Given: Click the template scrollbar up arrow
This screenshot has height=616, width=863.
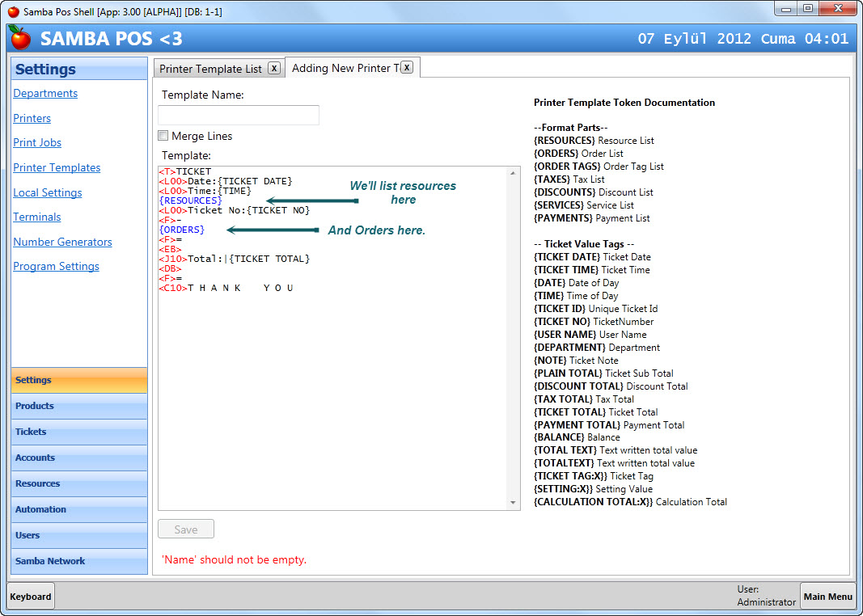Looking at the screenshot, I should tap(513, 173).
